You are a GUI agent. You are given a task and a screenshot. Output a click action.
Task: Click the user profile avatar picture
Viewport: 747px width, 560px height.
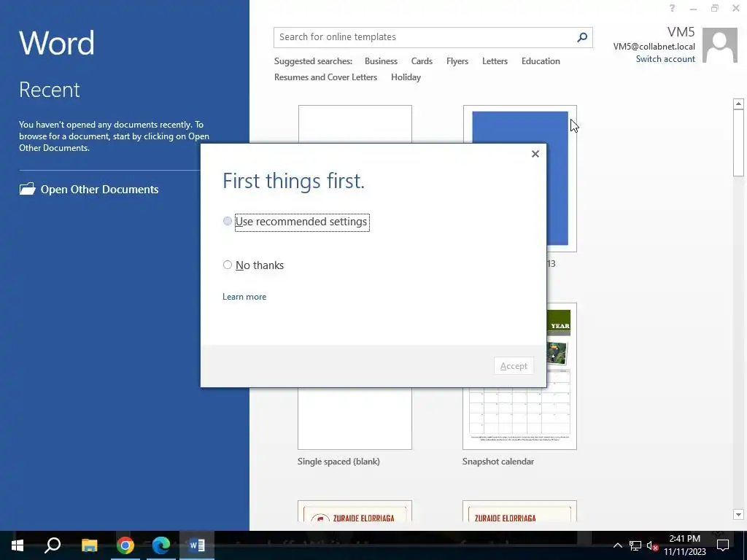pos(719,45)
